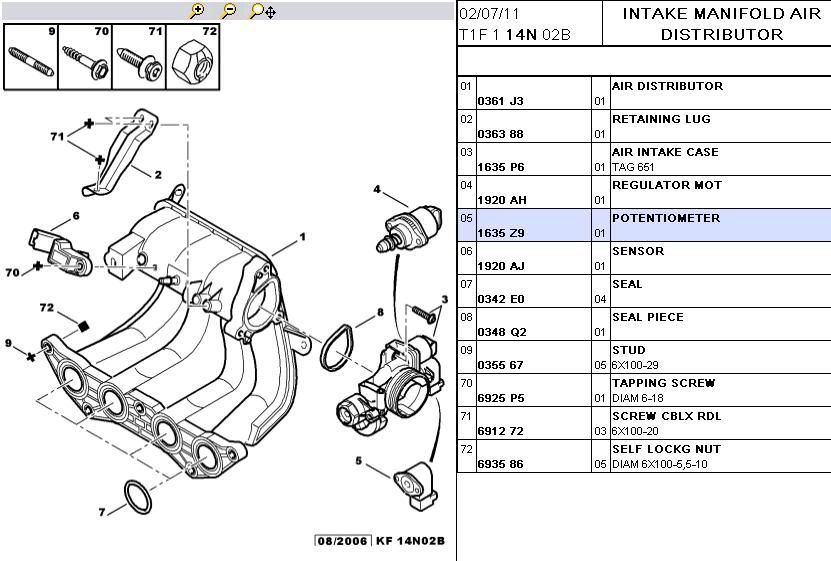Click the zoom out magnifier icon
Viewport: 831px width, 561px height.
click(x=228, y=11)
